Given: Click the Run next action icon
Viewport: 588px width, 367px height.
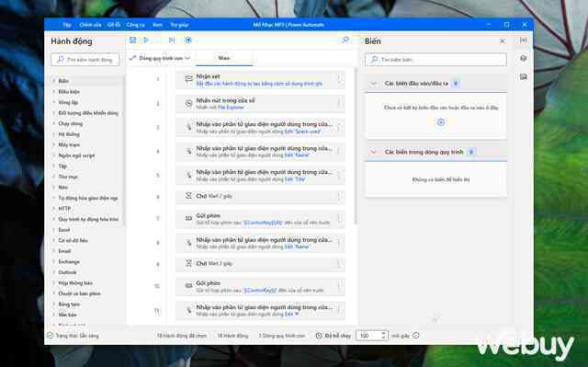Looking at the screenshot, I should [172, 40].
